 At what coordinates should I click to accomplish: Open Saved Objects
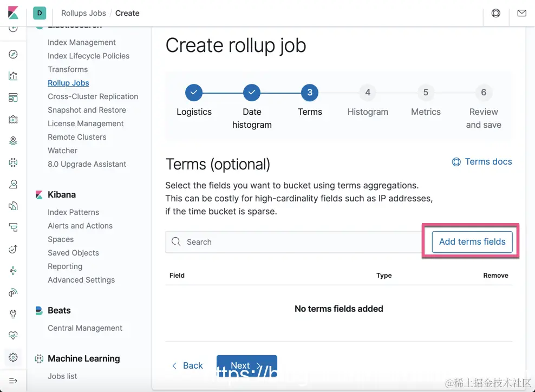(73, 253)
